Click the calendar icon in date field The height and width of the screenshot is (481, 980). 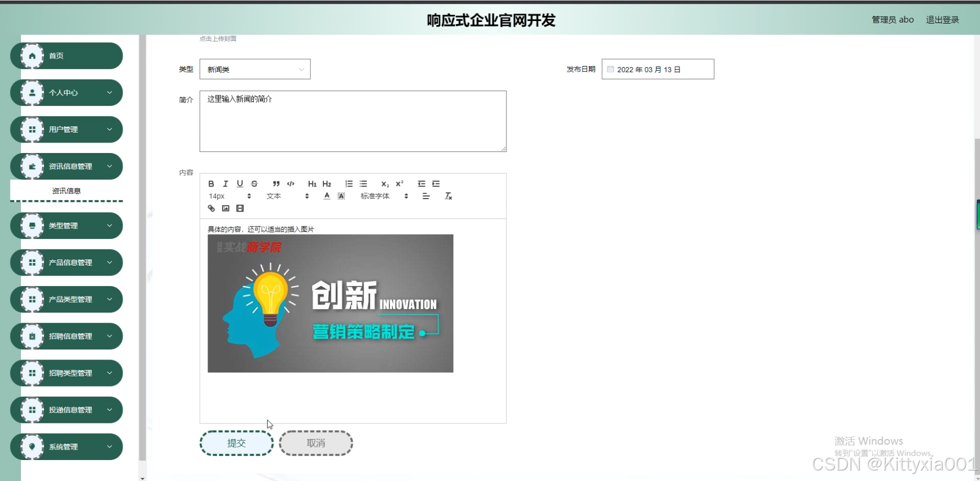pyautogui.click(x=611, y=69)
